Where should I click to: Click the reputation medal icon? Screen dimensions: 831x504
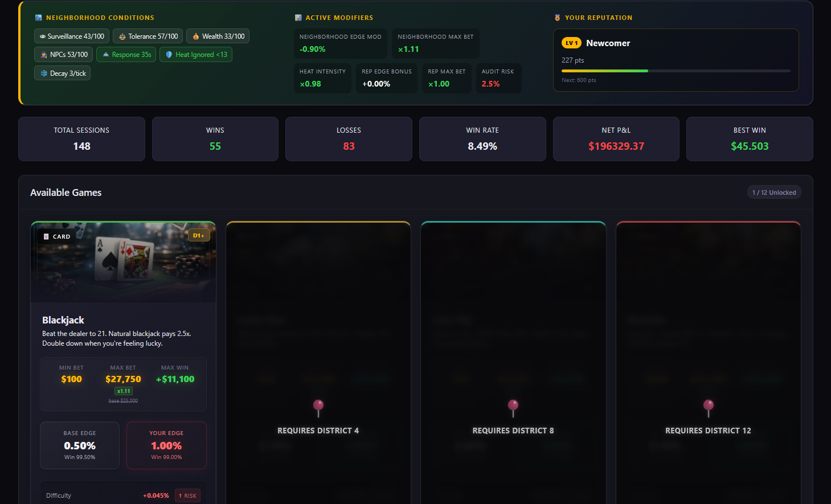[x=557, y=18]
